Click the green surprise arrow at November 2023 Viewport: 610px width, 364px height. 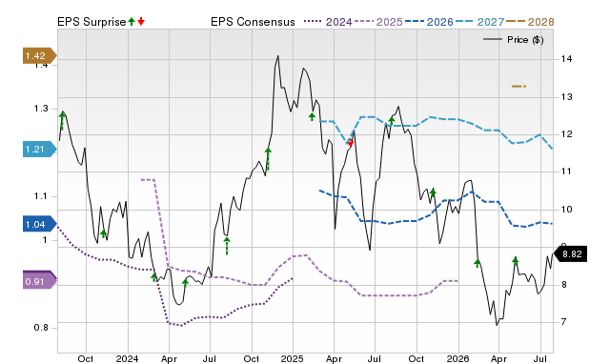tap(103, 233)
